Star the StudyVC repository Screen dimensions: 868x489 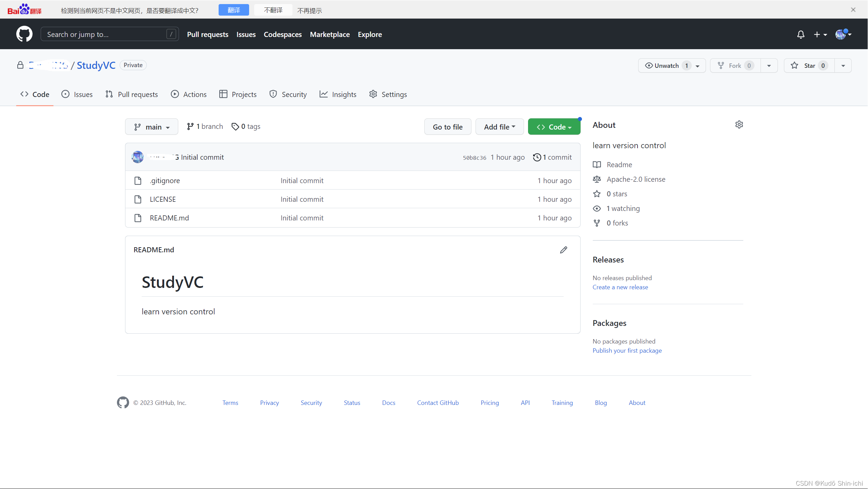(809, 65)
